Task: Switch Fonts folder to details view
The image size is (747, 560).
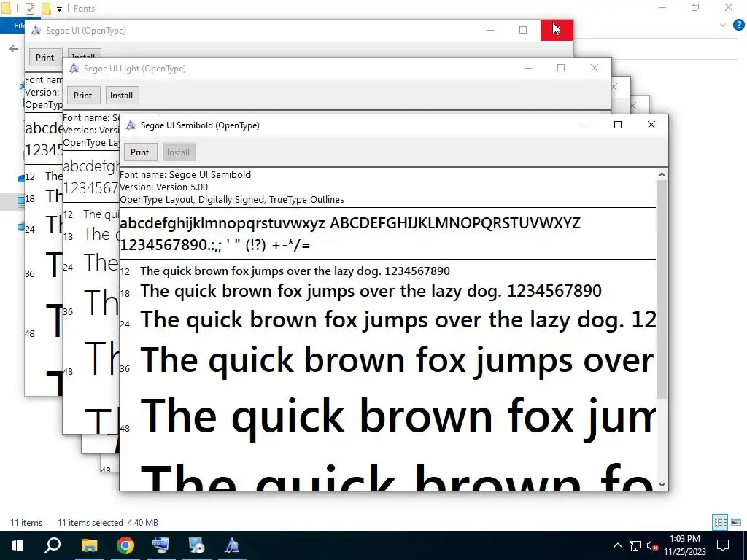Action: pos(720,522)
